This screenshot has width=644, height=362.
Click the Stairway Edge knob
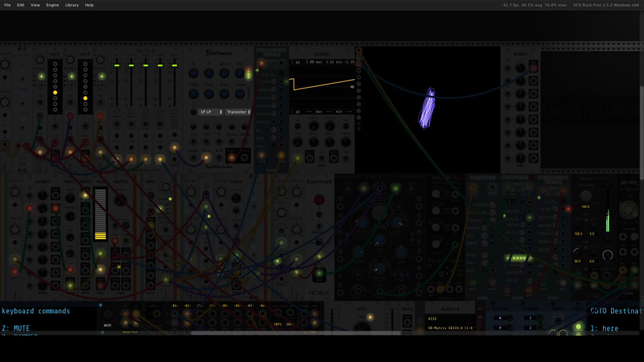click(x=193, y=94)
